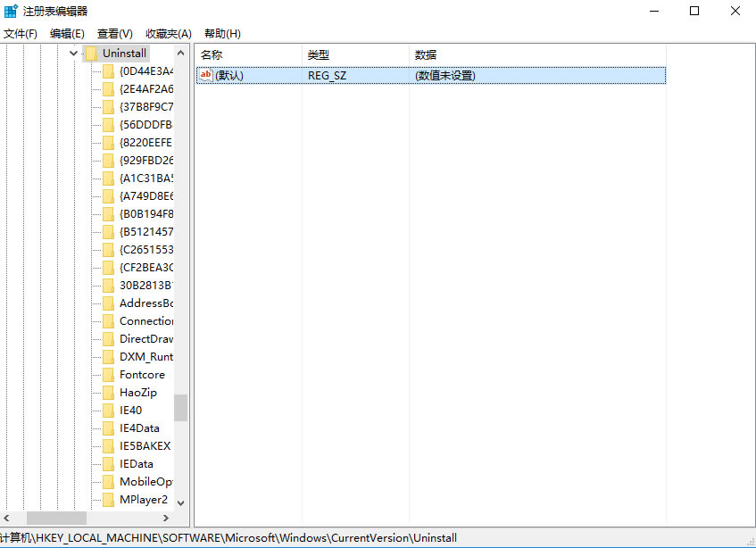Screen dimensions: 756x548
Task: Select the IEData folder icon
Action: (x=109, y=463)
